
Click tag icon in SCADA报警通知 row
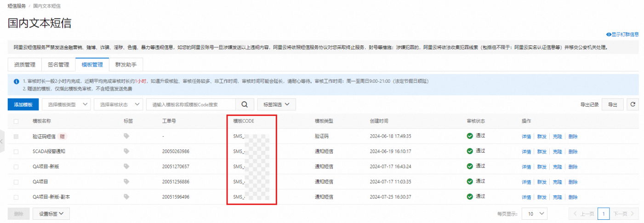coord(126,151)
